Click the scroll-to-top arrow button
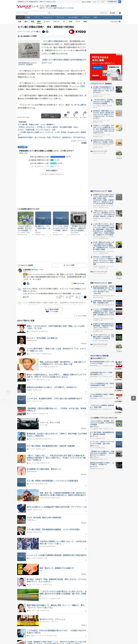The image size is (138, 644). point(133,398)
